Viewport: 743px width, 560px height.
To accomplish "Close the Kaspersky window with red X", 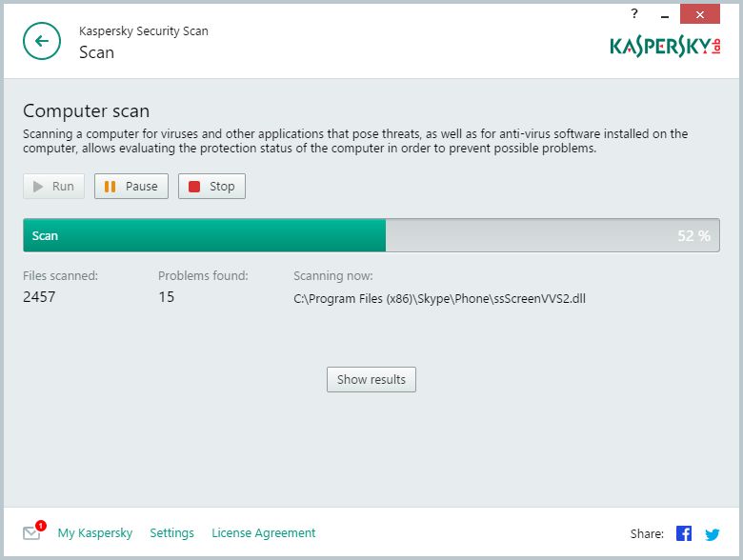I will (700, 14).
